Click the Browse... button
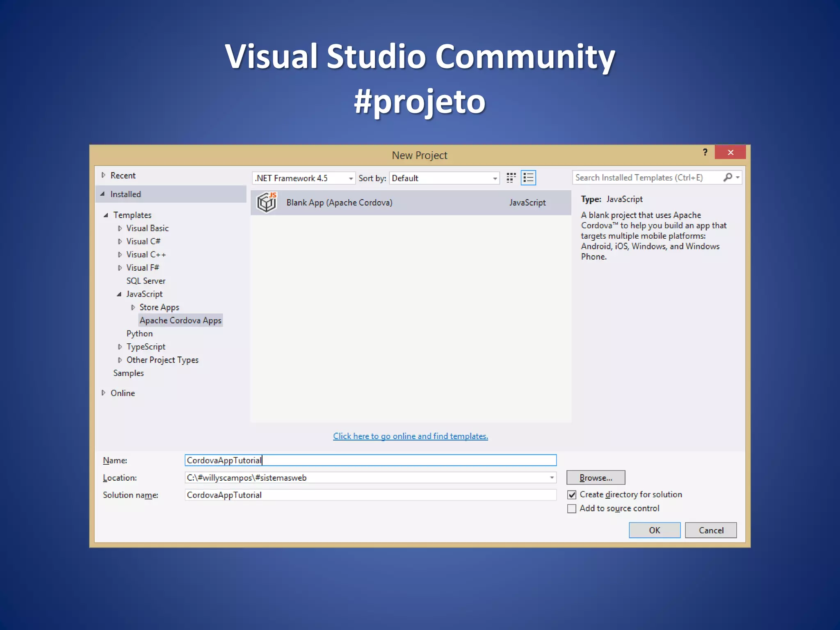This screenshot has height=630, width=840. point(596,477)
